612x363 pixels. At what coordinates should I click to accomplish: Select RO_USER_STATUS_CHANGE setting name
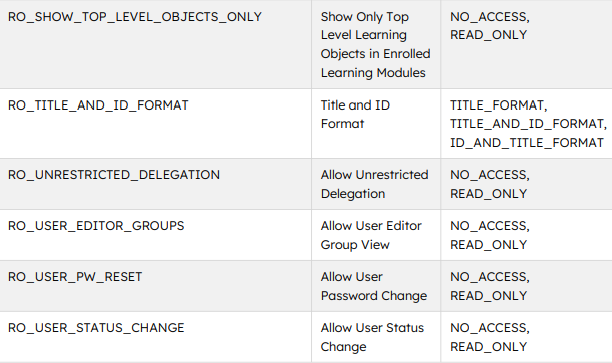96,328
